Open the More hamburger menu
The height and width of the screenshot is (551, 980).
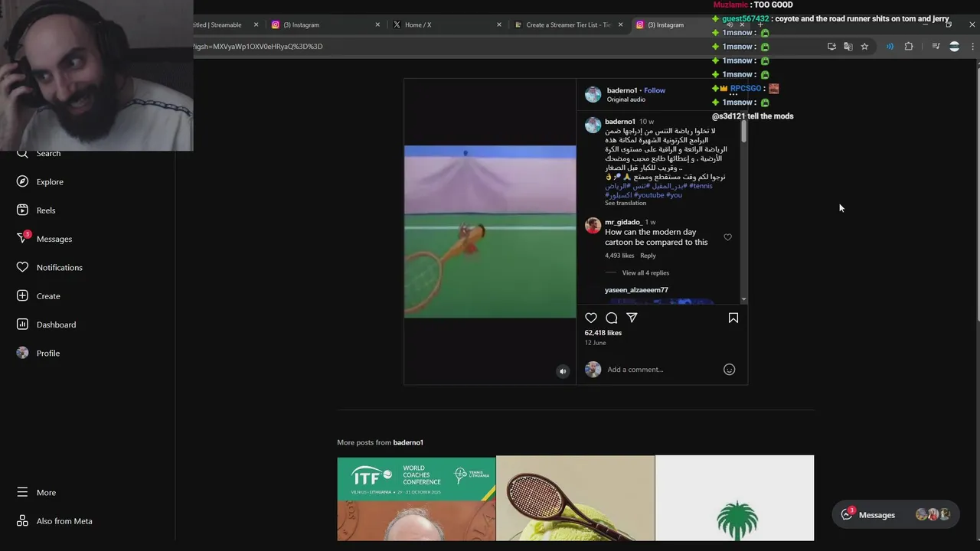pyautogui.click(x=22, y=492)
